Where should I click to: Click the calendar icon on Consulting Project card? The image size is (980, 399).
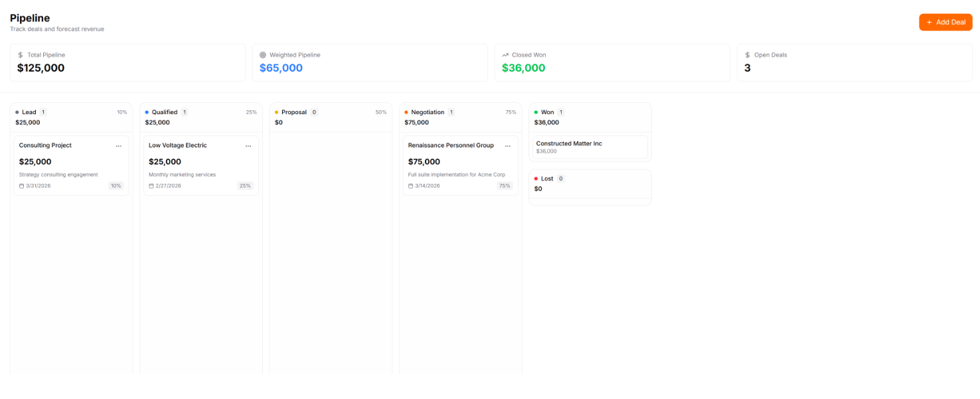click(21, 186)
